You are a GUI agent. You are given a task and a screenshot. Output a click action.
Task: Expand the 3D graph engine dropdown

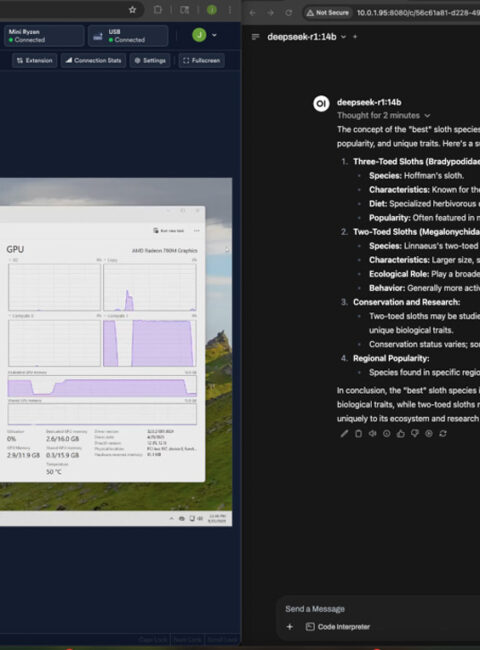click(13, 260)
